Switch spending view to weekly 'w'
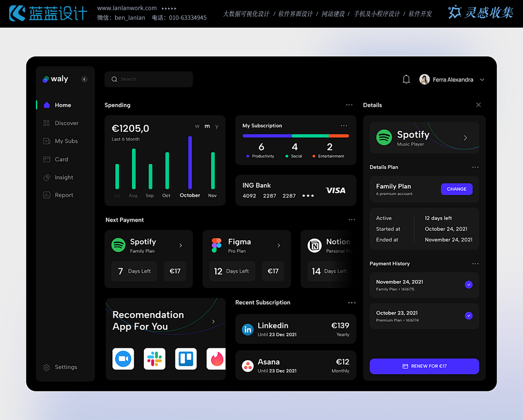The height and width of the screenshot is (420, 523). coord(197,126)
